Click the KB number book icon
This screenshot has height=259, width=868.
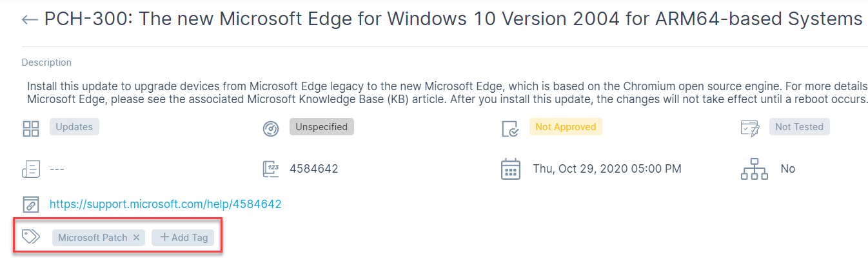[271, 169]
